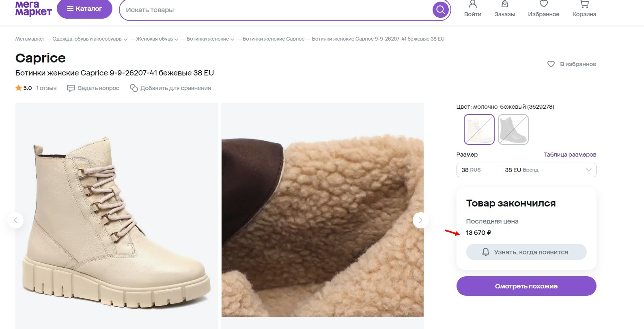Select the milky-beige color swatch
Screen dimensions: 644x329
479,129
